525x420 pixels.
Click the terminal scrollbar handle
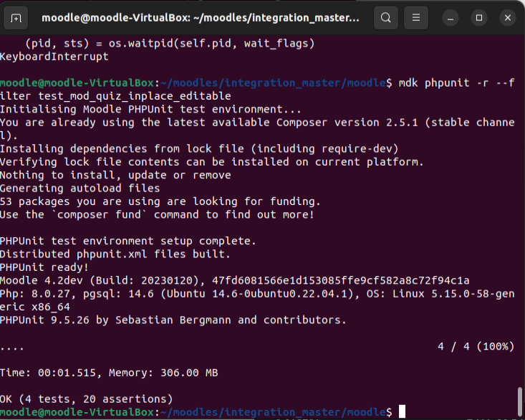pyautogui.click(x=520, y=401)
